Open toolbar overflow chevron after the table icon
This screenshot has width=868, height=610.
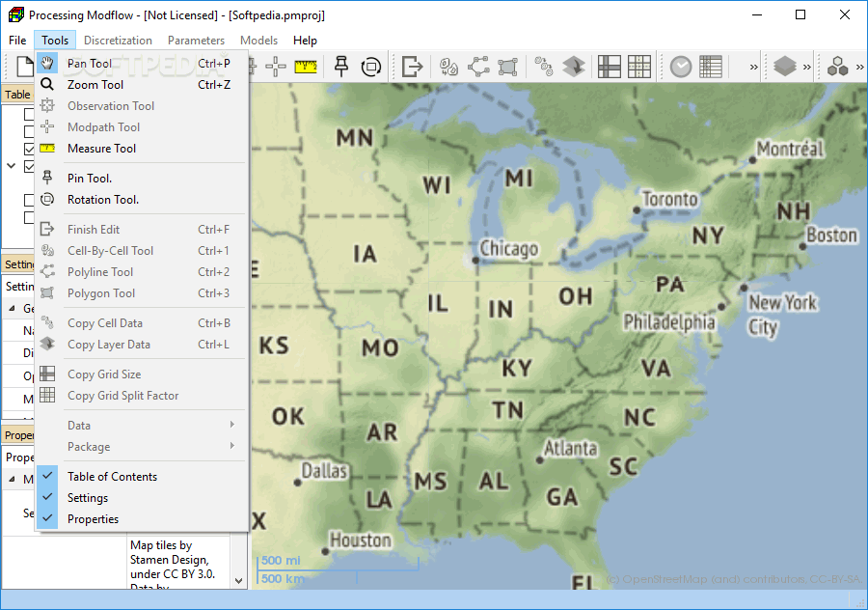click(x=753, y=67)
